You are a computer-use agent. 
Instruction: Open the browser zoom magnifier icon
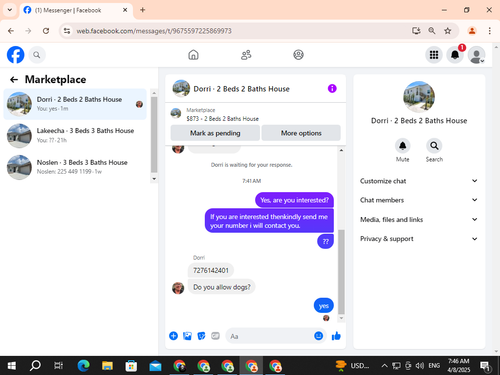432,31
